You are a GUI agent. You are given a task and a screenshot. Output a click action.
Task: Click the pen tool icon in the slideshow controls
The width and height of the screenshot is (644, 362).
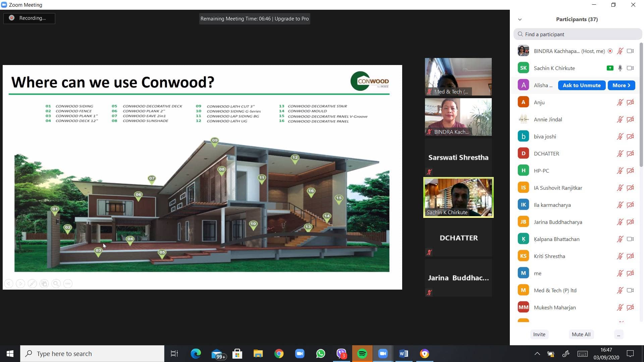pos(32,284)
